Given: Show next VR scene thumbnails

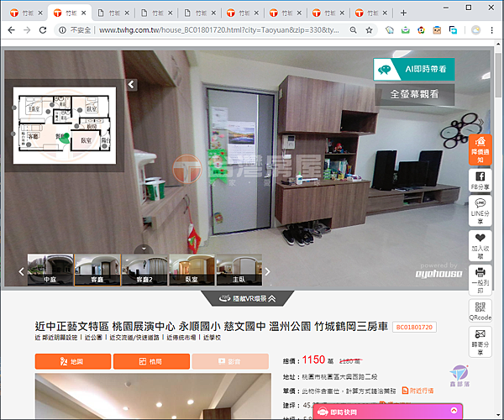Looking at the screenshot, I should [267, 272].
